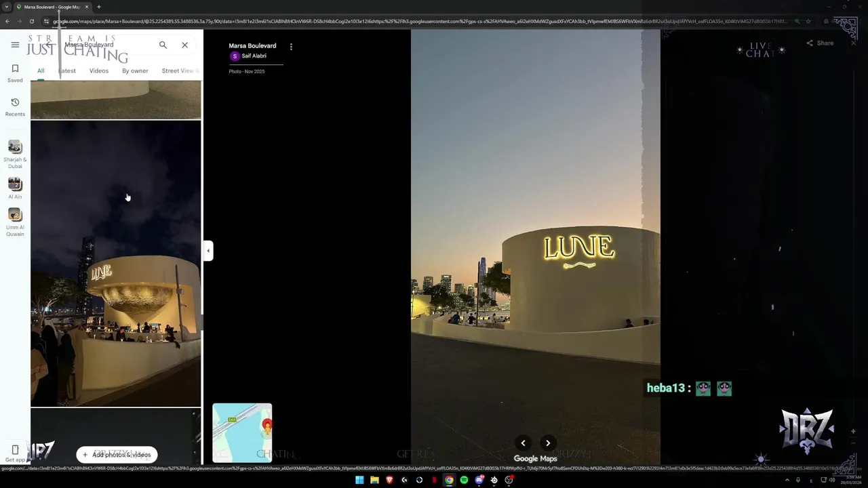Close the Marsa Boulevard browser tab
868x488 pixels.
pos(86,7)
